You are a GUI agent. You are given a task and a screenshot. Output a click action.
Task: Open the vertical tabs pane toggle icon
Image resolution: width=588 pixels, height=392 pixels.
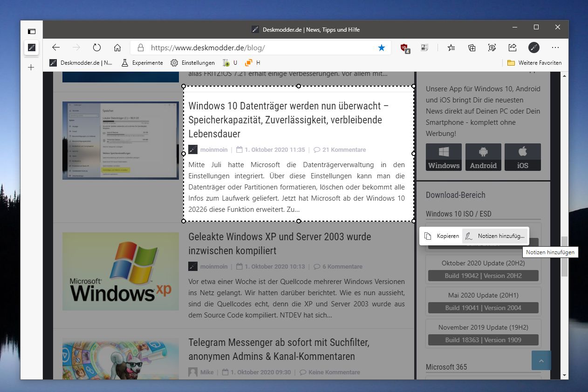point(31,32)
